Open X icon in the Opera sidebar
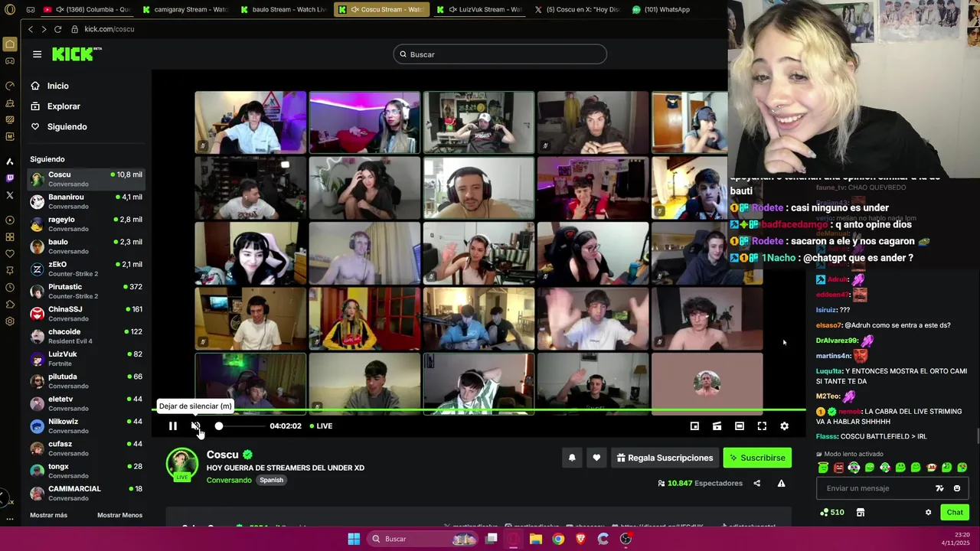This screenshot has width=980, height=551. tap(10, 195)
